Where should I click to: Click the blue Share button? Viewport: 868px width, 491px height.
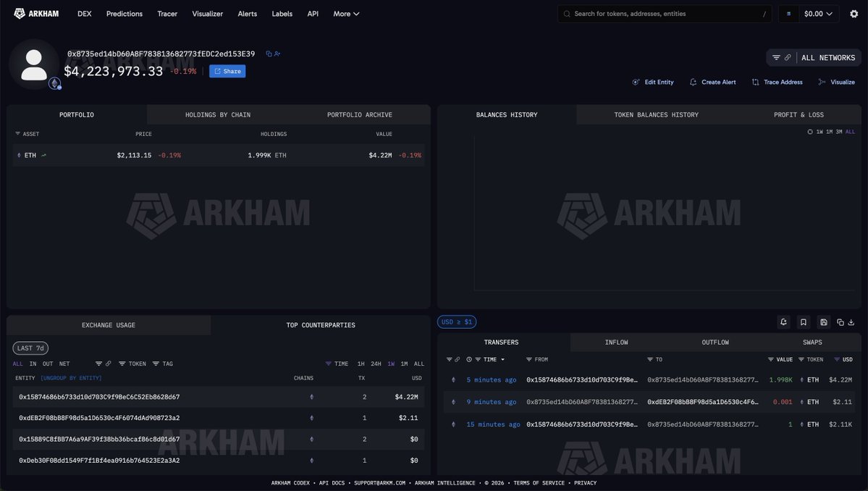coord(227,71)
